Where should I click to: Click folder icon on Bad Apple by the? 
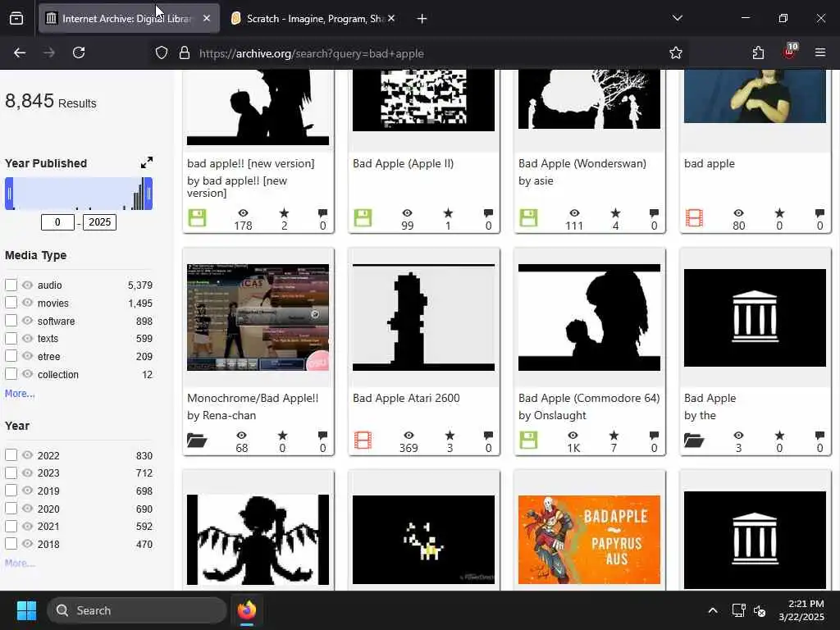coord(694,441)
